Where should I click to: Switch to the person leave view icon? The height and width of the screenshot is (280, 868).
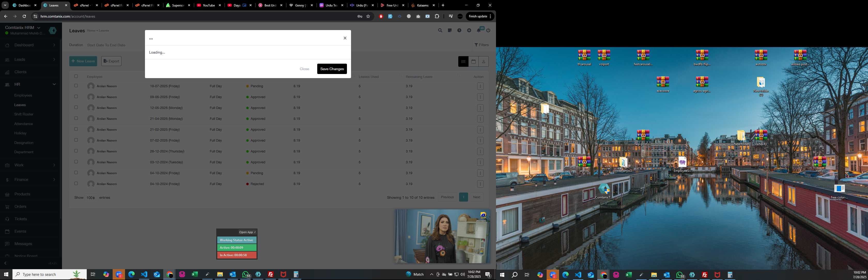[x=484, y=61]
